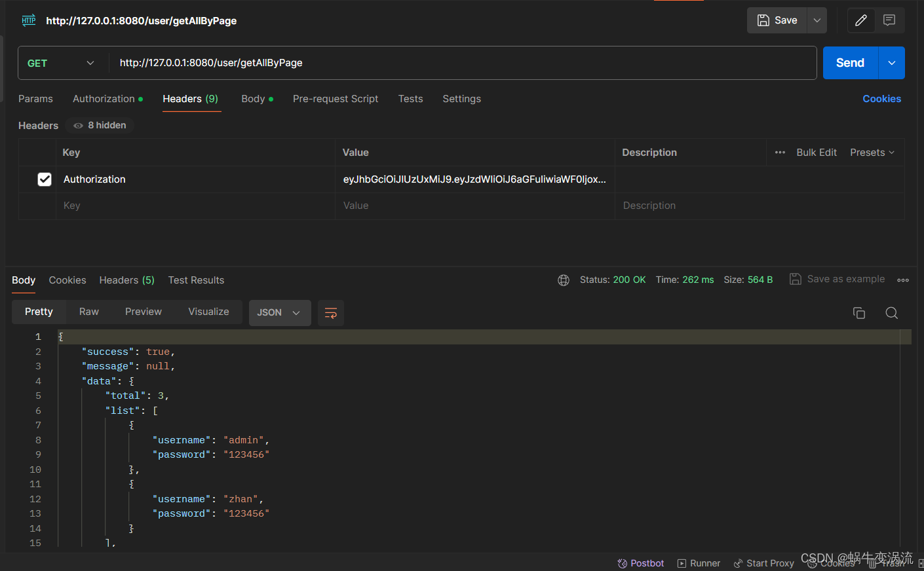This screenshot has width=924, height=571.
Task: Open the Pre-request Script tab
Action: pyautogui.click(x=336, y=99)
